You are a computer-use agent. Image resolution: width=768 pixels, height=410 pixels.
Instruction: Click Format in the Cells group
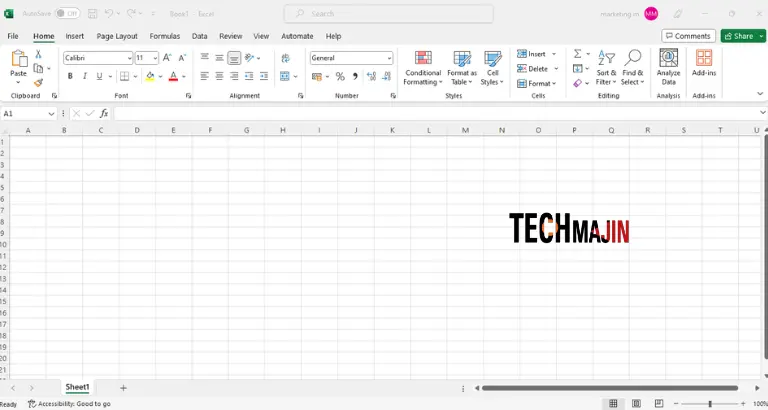click(x=537, y=83)
